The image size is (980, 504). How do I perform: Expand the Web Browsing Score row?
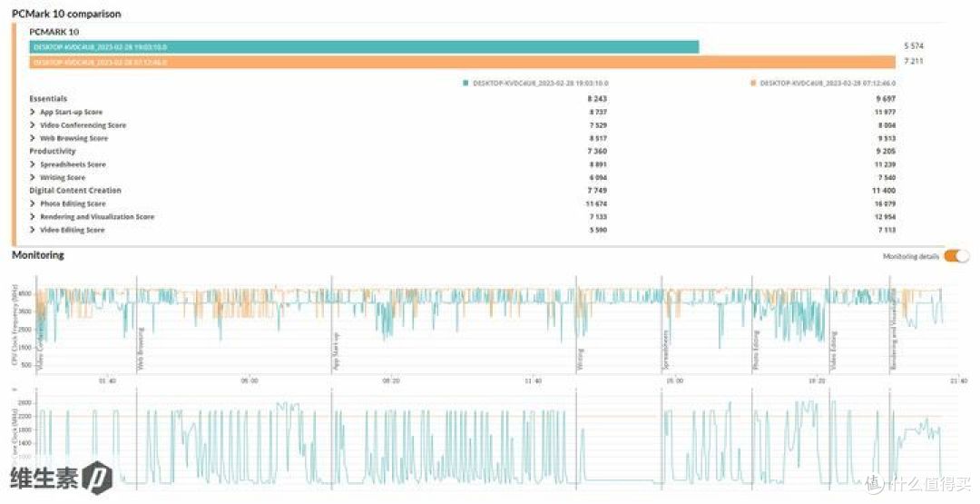pos(32,138)
